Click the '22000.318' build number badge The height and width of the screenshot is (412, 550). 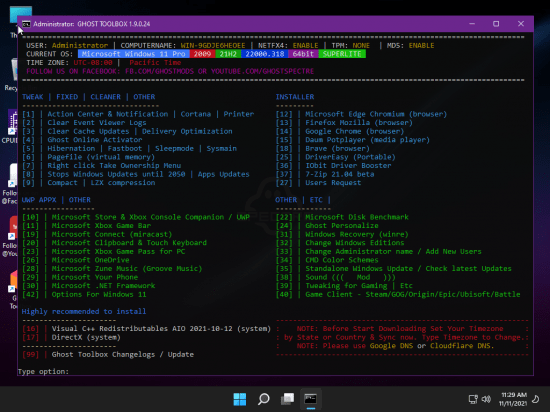coord(264,54)
